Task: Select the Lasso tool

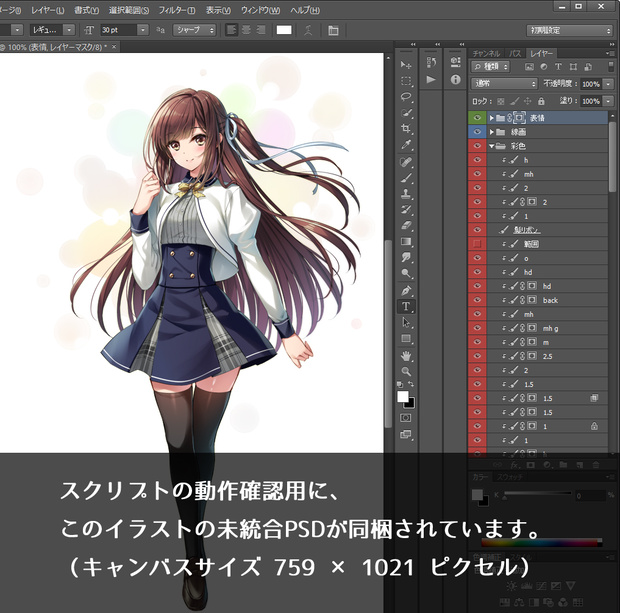Action: [x=406, y=96]
